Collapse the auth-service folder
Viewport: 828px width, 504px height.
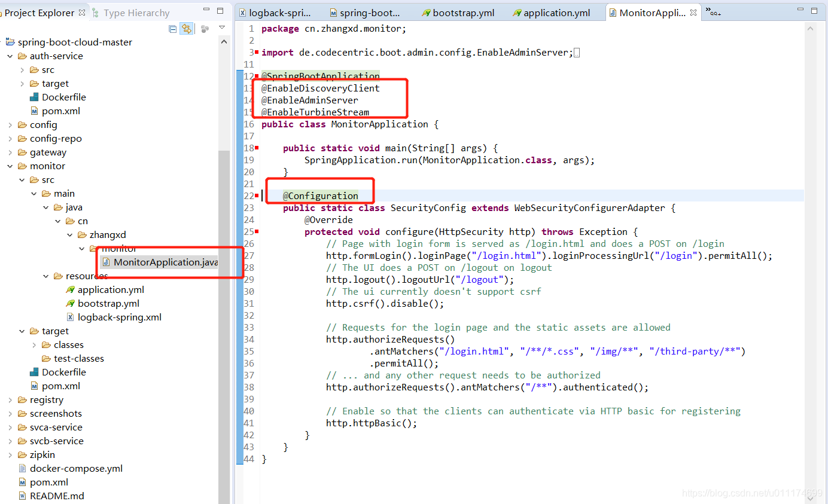[x=10, y=56]
